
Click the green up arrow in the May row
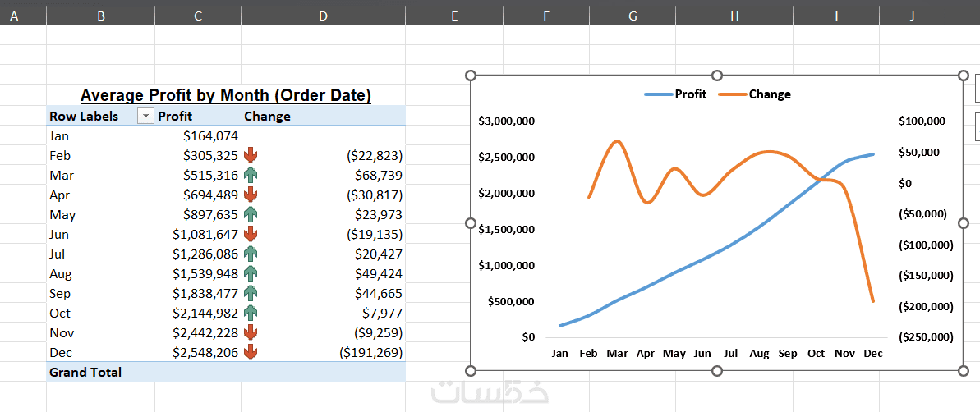coord(251,215)
